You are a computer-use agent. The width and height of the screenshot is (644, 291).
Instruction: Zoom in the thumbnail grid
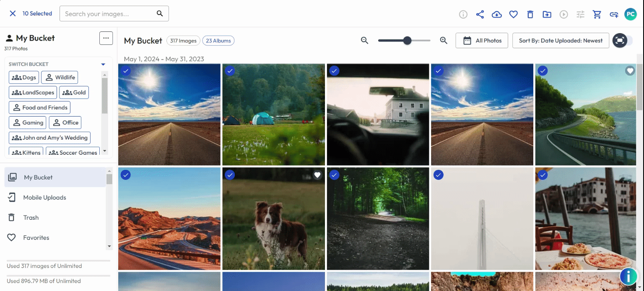click(444, 40)
